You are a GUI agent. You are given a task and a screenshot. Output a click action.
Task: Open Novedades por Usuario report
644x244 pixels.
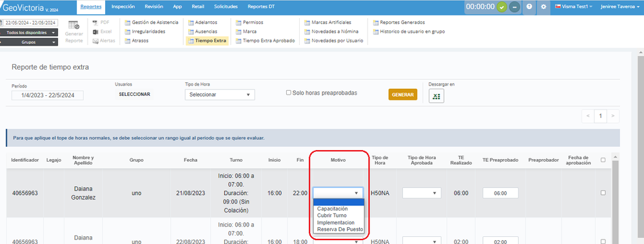[x=334, y=41]
